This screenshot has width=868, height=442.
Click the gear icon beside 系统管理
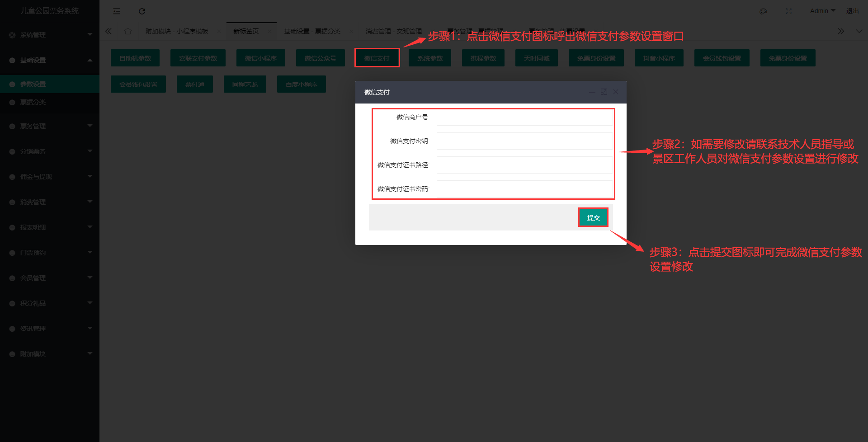point(12,35)
